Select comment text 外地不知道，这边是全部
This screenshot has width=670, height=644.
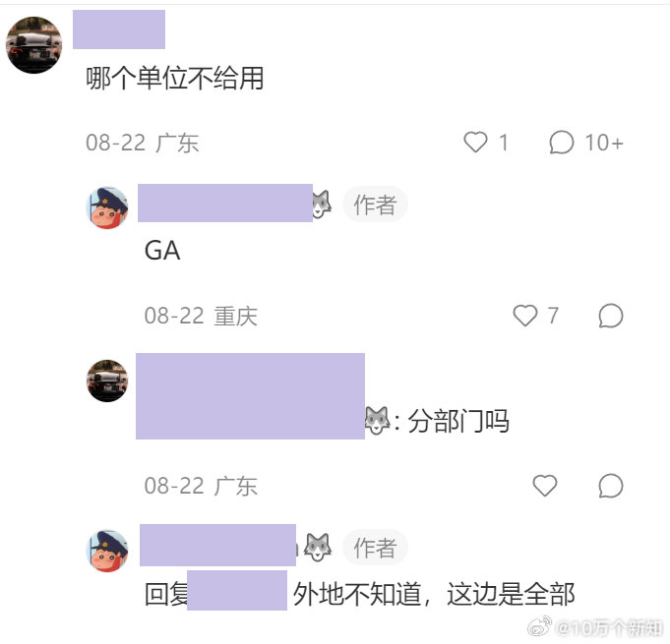tap(434, 594)
